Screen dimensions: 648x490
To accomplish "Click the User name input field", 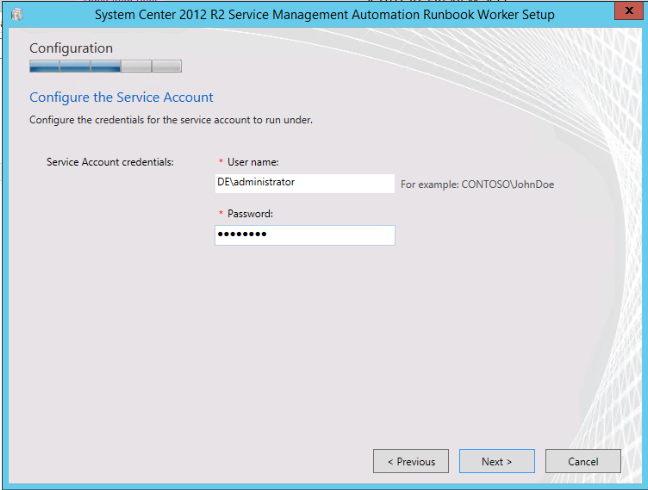I will pyautogui.click(x=305, y=183).
